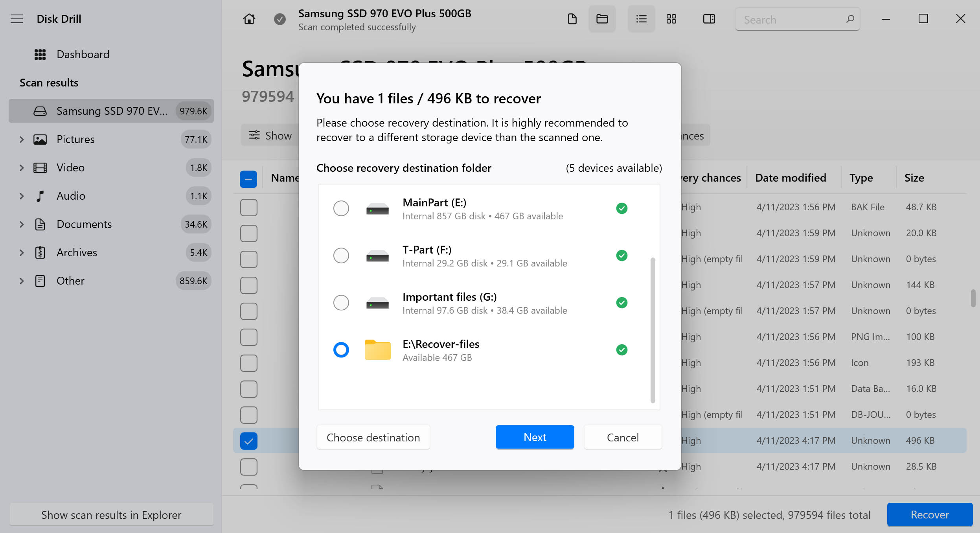
Task: Click the Pictures category icon
Action: [40, 140]
